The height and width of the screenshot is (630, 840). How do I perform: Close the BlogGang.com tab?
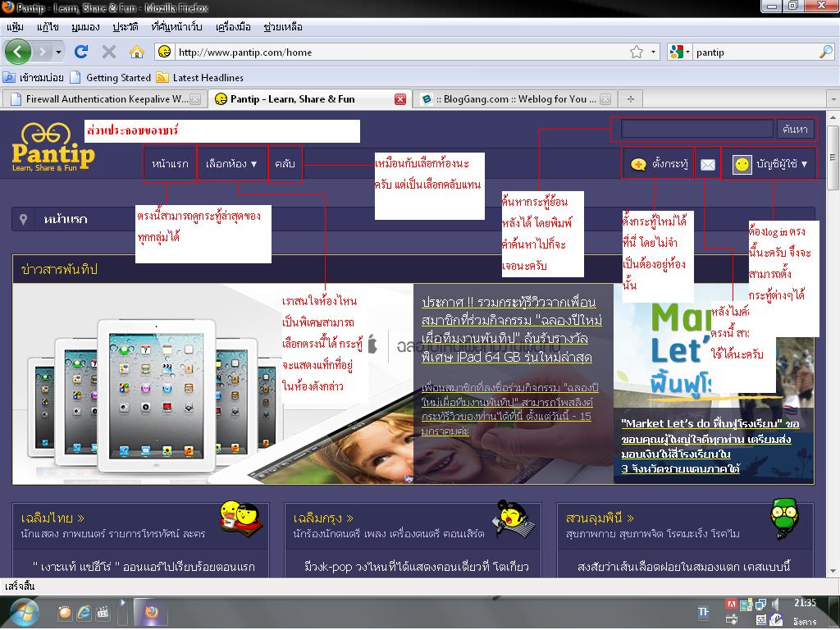pyautogui.click(x=605, y=99)
